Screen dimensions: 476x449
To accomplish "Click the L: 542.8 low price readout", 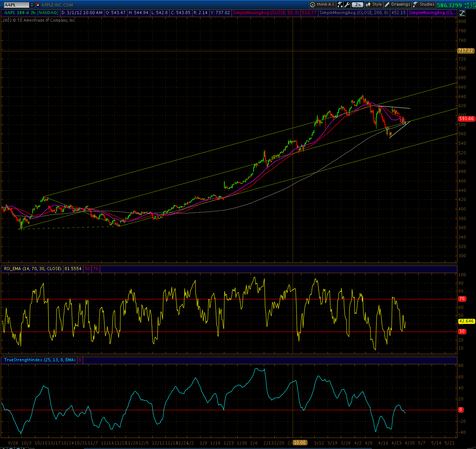I will (x=159, y=13).
